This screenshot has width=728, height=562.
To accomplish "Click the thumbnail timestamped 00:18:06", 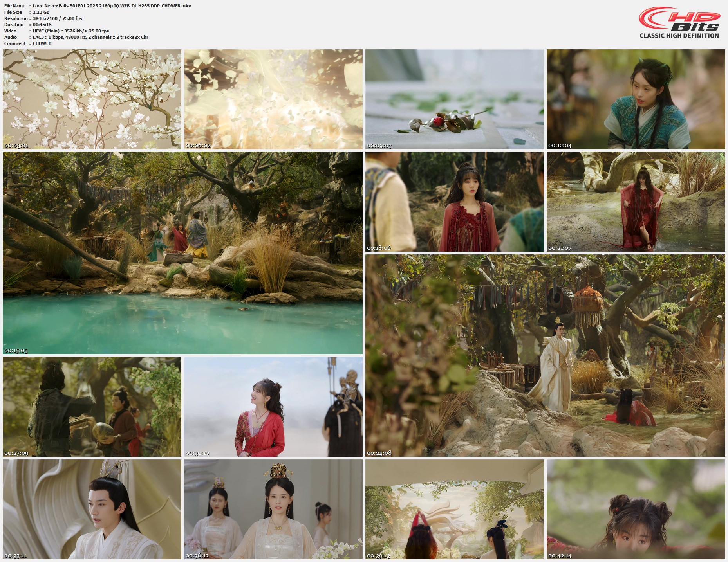I will (455, 202).
